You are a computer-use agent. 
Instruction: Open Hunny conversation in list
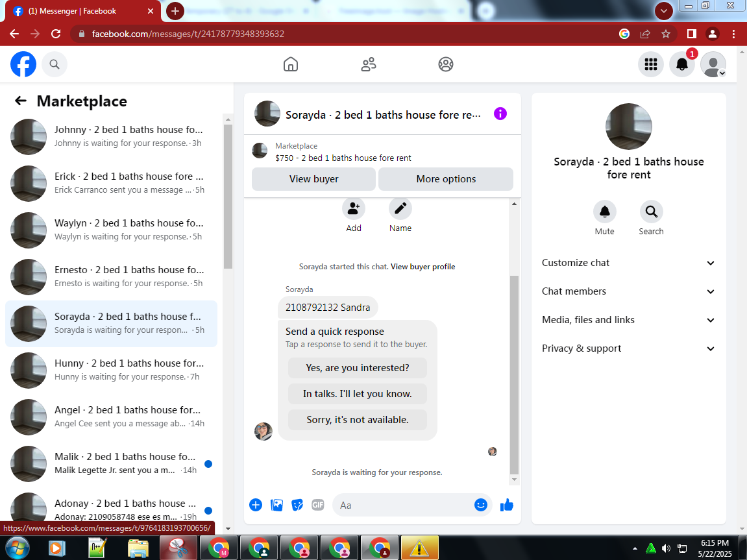point(111,369)
